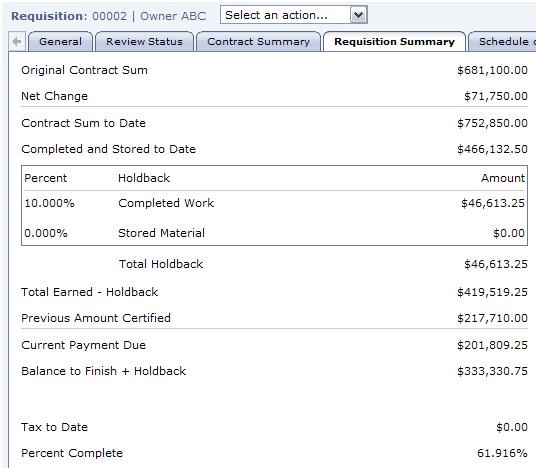Click the Requisition 00002 title text
This screenshot has height=470, width=536.
coord(69,16)
